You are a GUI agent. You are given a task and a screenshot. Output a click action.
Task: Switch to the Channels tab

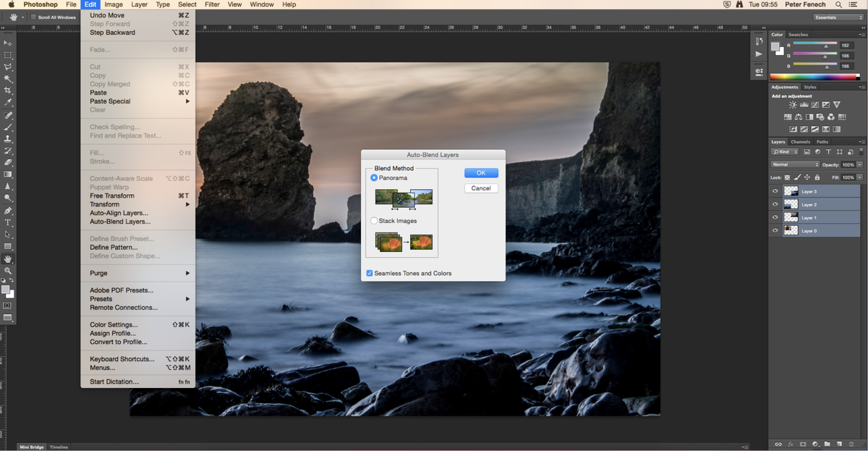coord(801,142)
